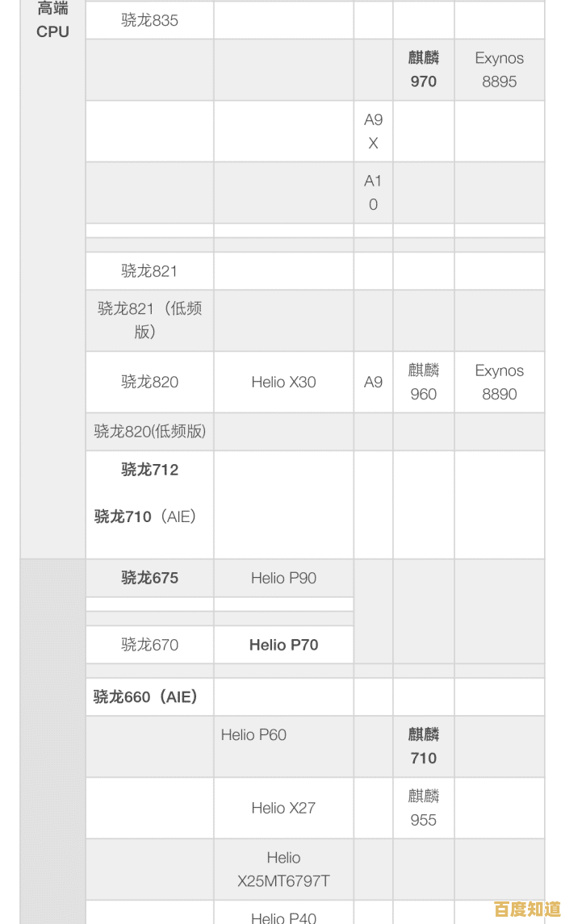Select the Exynos 8895 cell

(x=499, y=69)
